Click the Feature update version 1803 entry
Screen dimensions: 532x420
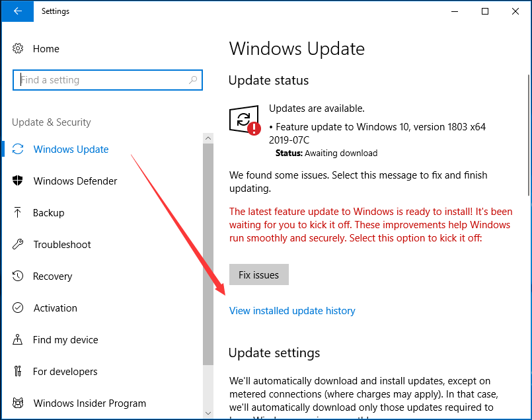pyautogui.click(x=377, y=134)
